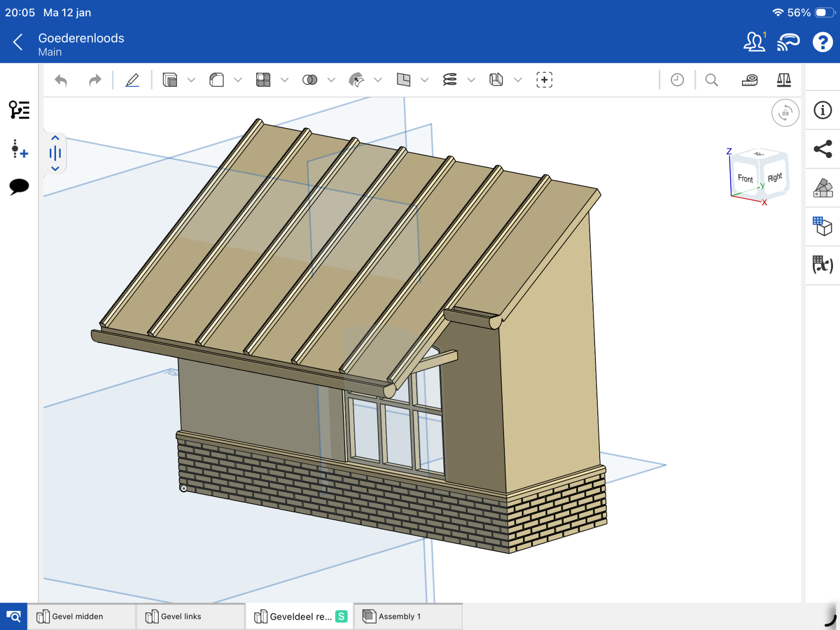
Task: Open the measure tape tool
Action: (x=749, y=80)
